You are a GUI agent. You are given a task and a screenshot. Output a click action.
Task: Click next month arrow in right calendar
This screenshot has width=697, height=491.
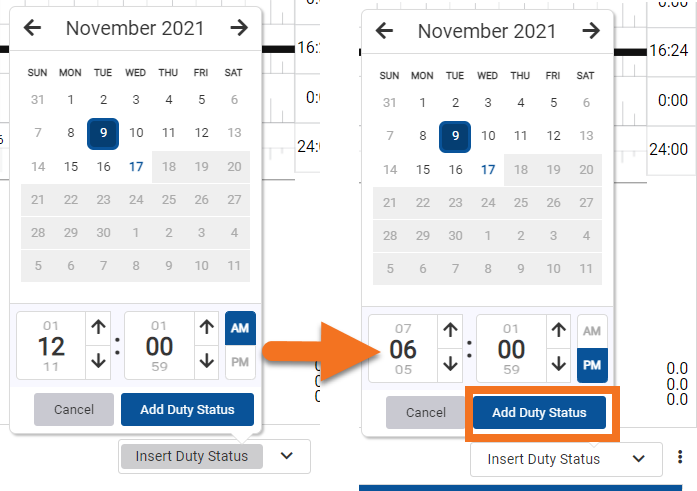click(x=590, y=30)
